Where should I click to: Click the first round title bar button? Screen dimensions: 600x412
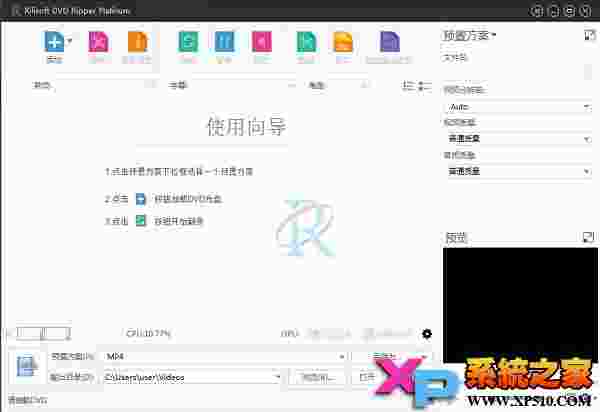536,11
